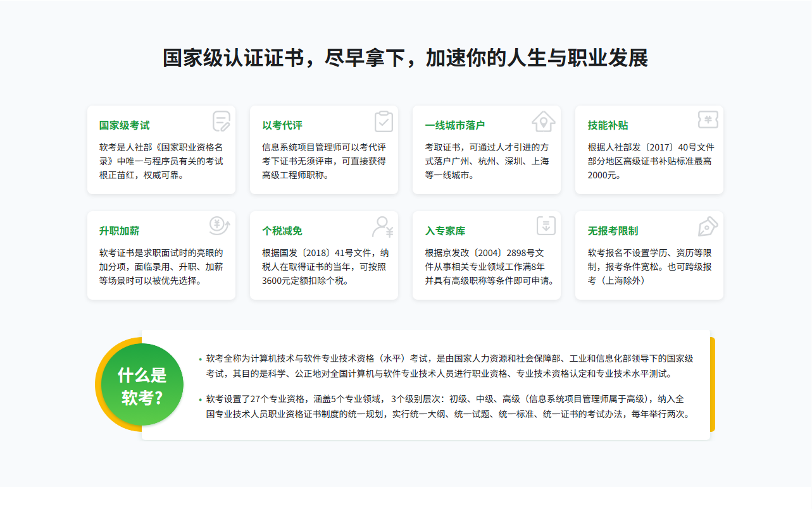This screenshot has width=812, height=509.
Task: Select the 国家级考试 card title
Action: coord(125,125)
